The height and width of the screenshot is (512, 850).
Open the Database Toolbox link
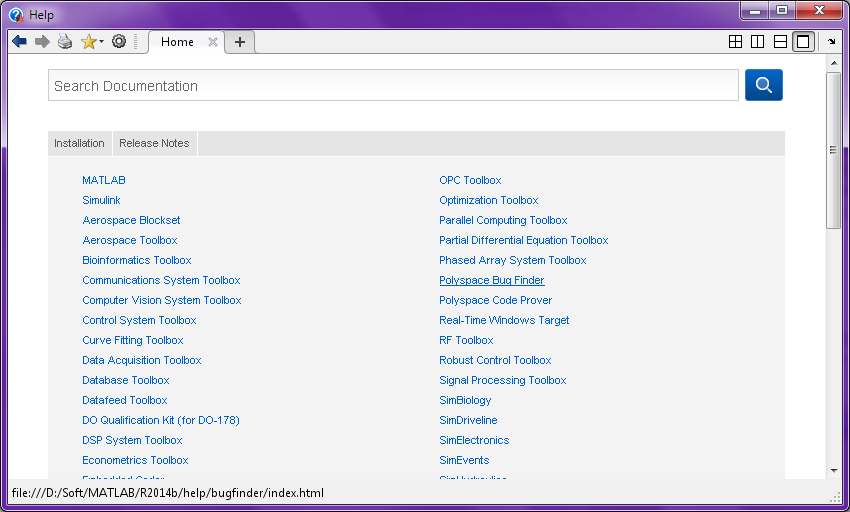(x=126, y=380)
